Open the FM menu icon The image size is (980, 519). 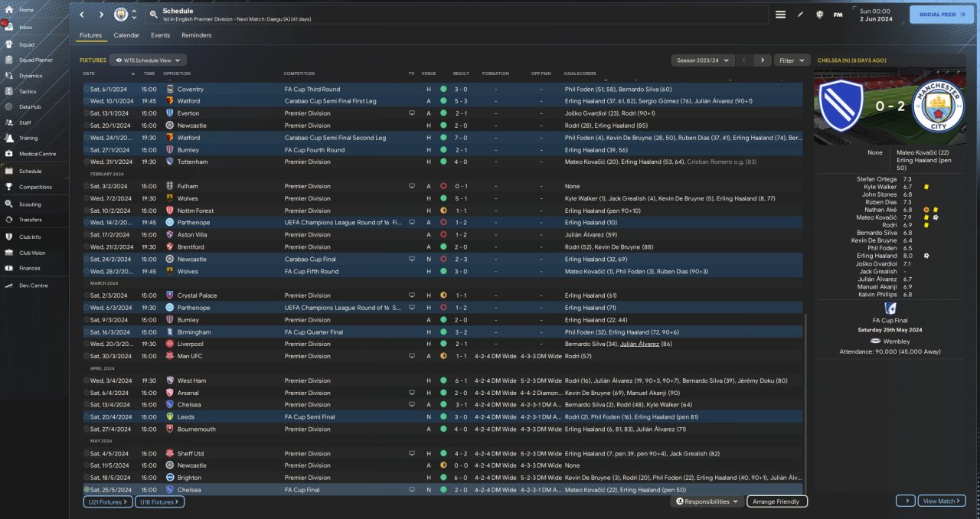pyautogui.click(x=838, y=15)
